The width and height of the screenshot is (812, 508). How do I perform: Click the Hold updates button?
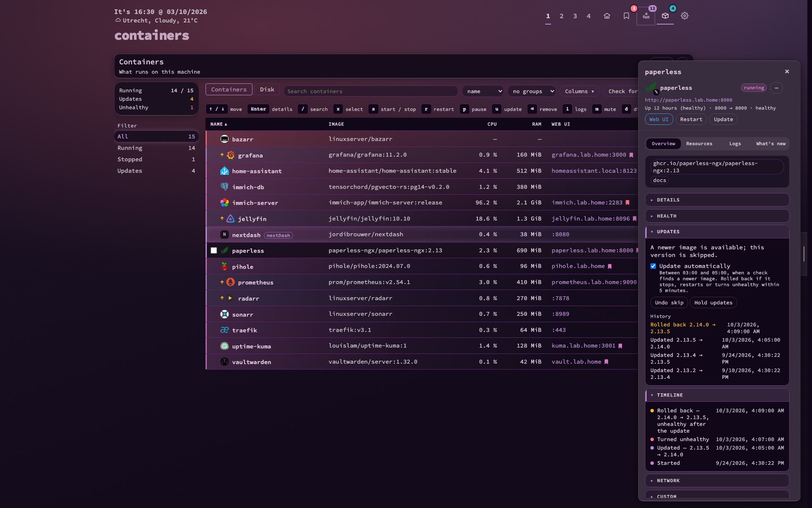(x=713, y=302)
